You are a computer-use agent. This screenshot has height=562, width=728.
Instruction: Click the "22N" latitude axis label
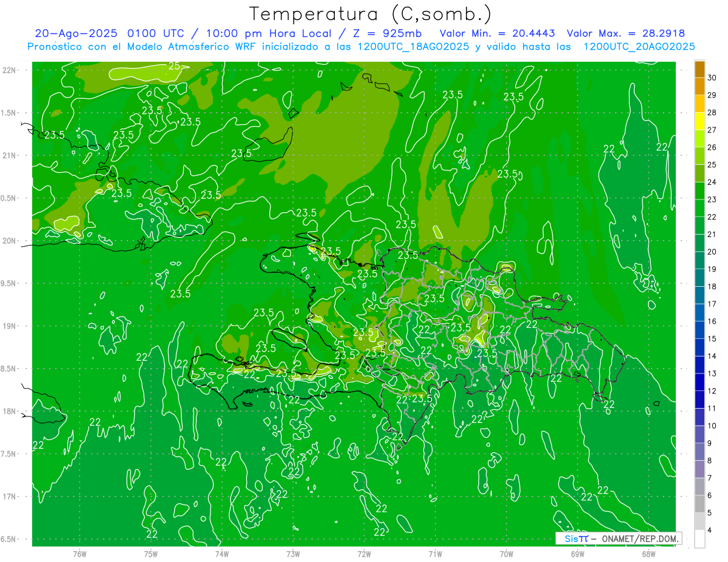pyautogui.click(x=8, y=70)
